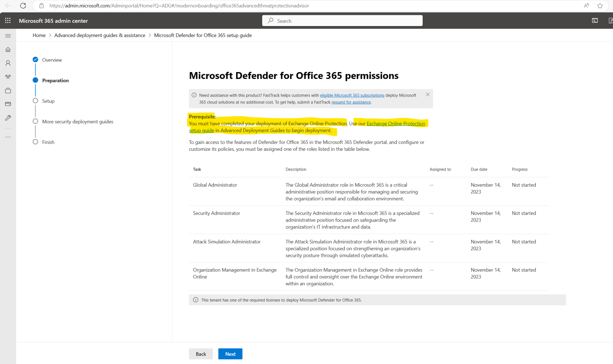Open Teams & groups sidebar icon

click(x=8, y=77)
